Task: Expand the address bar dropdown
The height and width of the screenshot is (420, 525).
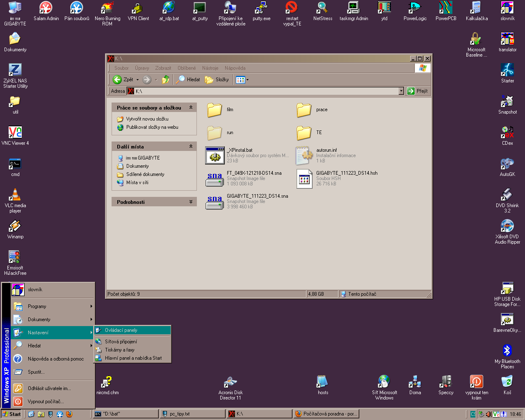Action: [x=401, y=91]
